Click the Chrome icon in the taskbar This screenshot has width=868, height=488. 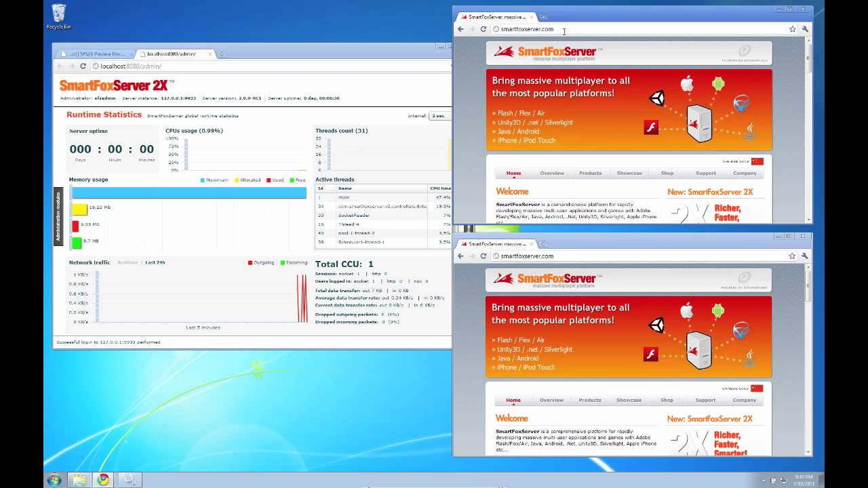click(x=103, y=481)
